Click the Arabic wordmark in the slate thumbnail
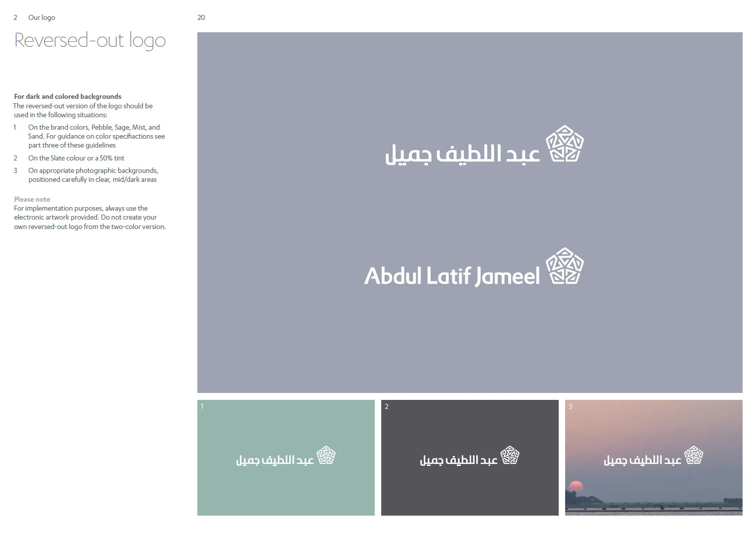This screenshot has width=756, height=534. pyautogui.click(x=459, y=460)
